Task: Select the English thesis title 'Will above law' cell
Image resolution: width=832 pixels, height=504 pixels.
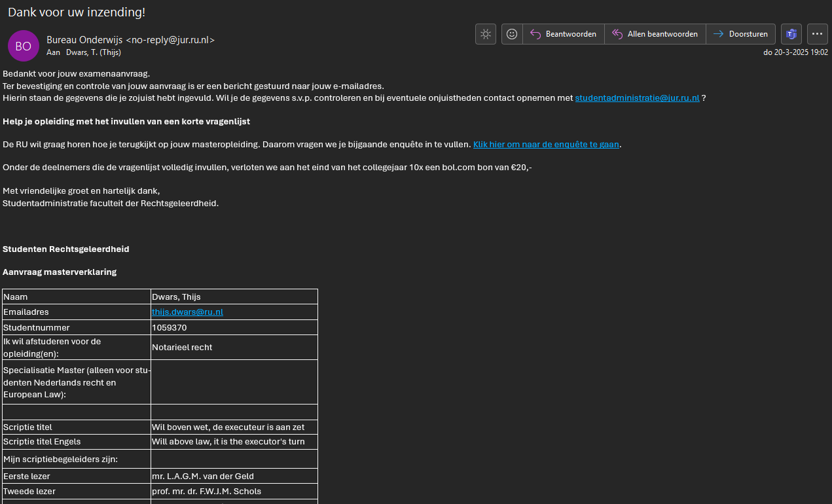Action: [228, 442]
